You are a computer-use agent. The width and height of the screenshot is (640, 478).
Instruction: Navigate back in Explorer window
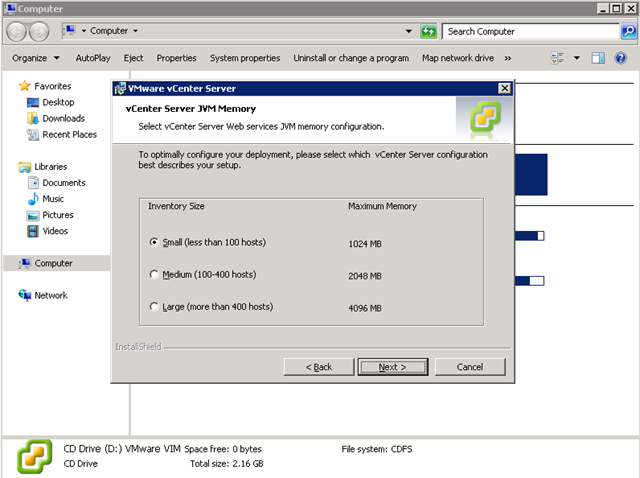pyautogui.click(x=16, y=31)
